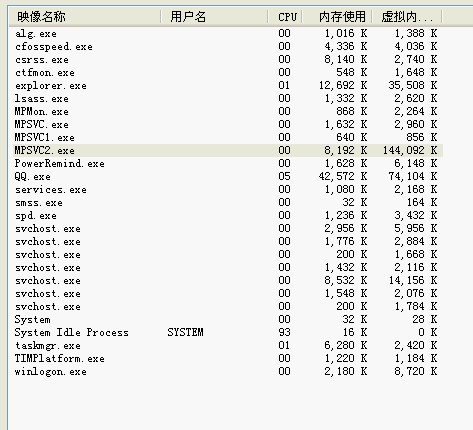This screenshot has width=473, height=430.
Task: Select the cfosspeed.exe process
Action: (228, 46)
